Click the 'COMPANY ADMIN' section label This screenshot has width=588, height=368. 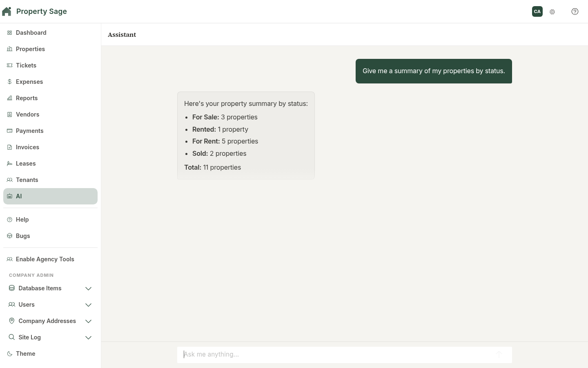point(31,275)
